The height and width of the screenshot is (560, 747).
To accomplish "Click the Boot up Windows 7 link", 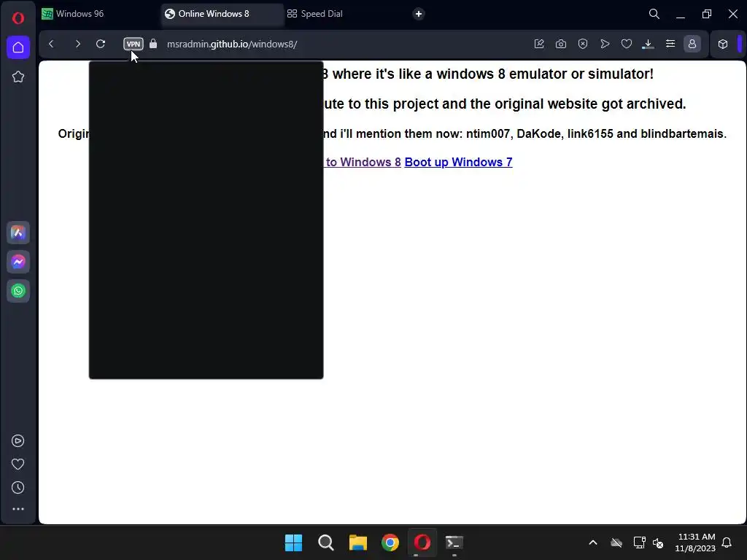I will tap(458, 162).
